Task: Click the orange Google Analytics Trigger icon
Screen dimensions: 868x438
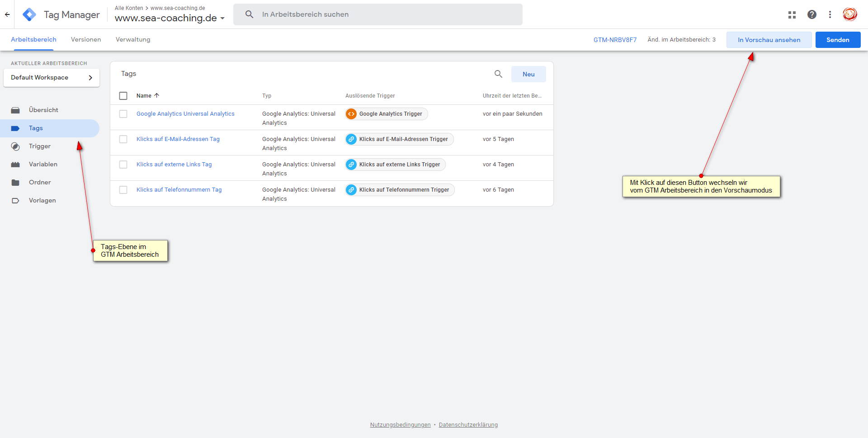Action: coord(351,114)
